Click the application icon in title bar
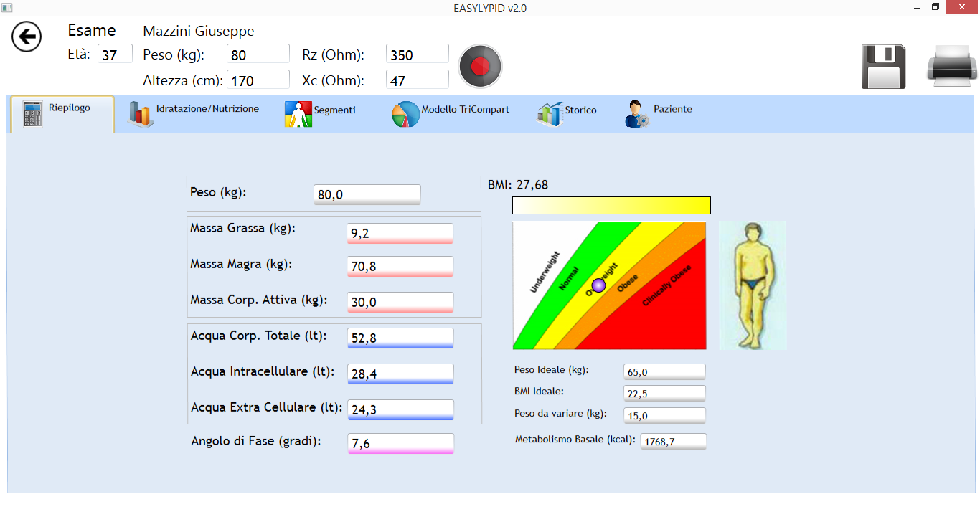This screenshot has height=522, width=980. (9, 7)
